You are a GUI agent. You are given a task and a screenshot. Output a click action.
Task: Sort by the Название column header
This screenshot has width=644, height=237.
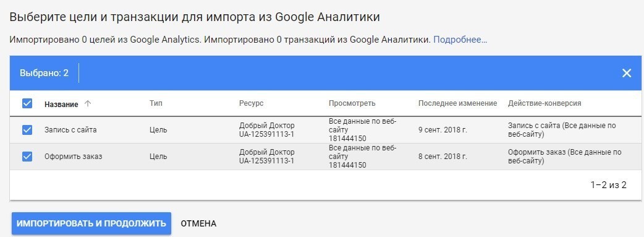[61, 104]
